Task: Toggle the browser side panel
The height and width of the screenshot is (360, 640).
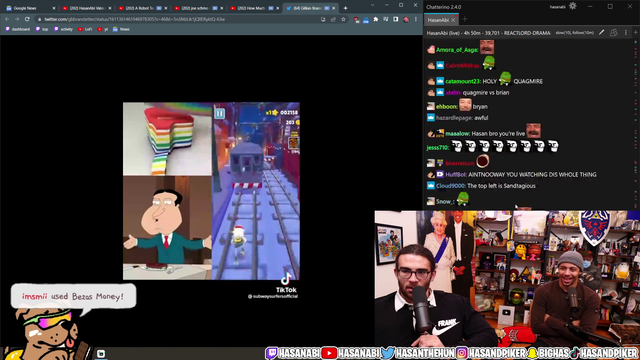Action: coord(396,19)
